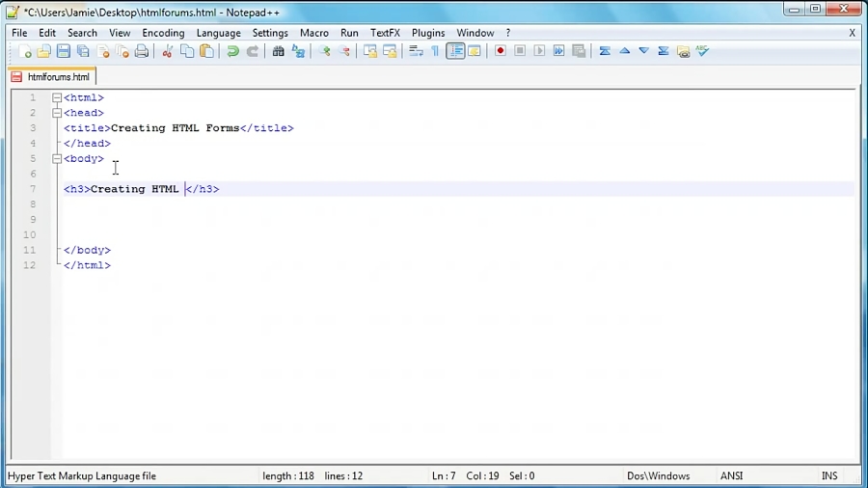The width and height of the screenshot is (868, 488).
Task: Open the Search menu
Action: [82, 33]
